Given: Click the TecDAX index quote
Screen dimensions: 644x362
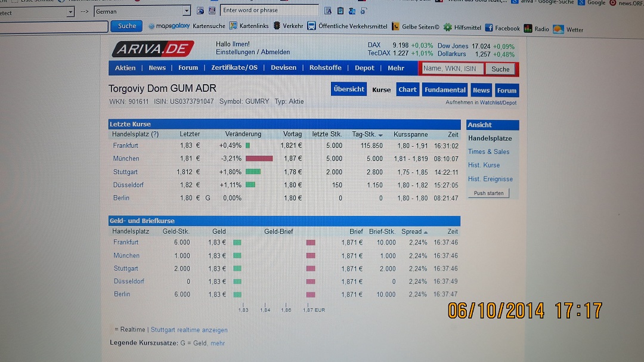Looking at the screenshot, I should pos(401,54).
